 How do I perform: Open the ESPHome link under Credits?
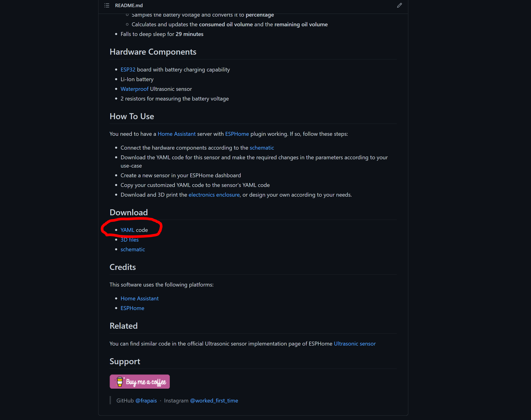tap(132, 308)
